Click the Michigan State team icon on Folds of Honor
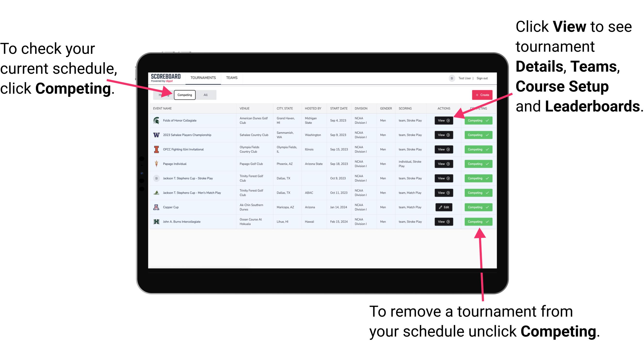The width and height of the screenshot is (644, 346). (157, 120)
